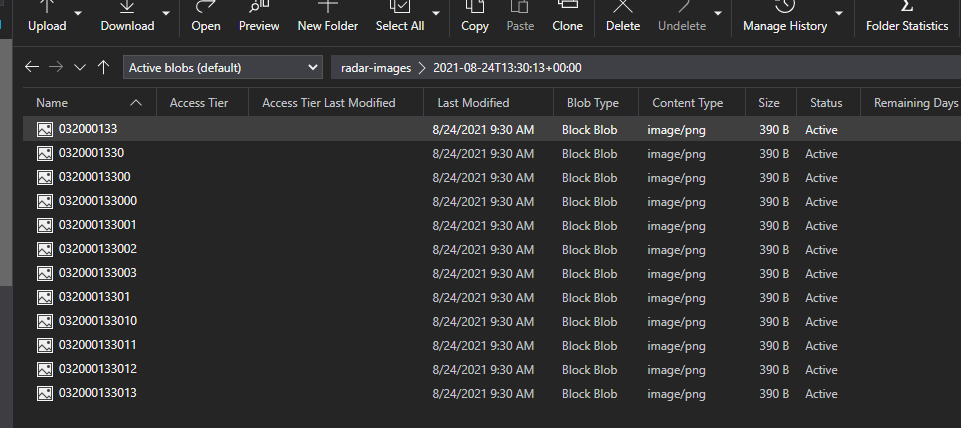Image resolution: width=961 pixels, height=428 pixels.
Task: Navigate forward with right arrow
Action: tap(56, 67)
